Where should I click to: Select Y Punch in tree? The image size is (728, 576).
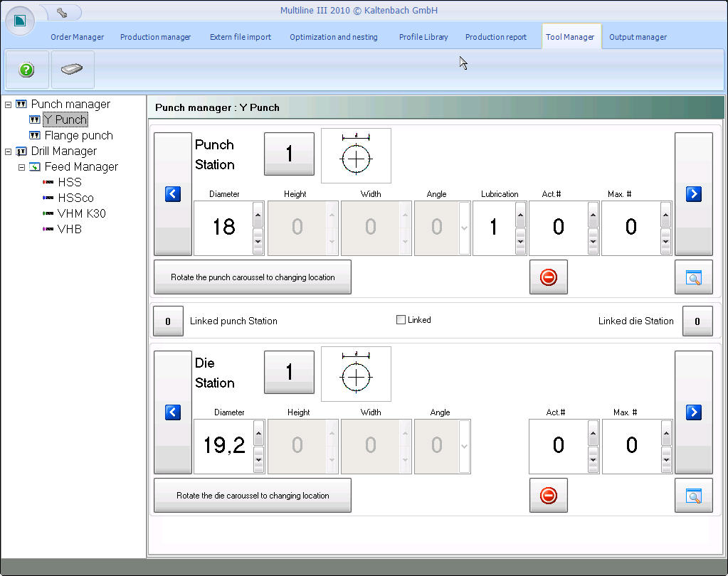pos(65,119)
